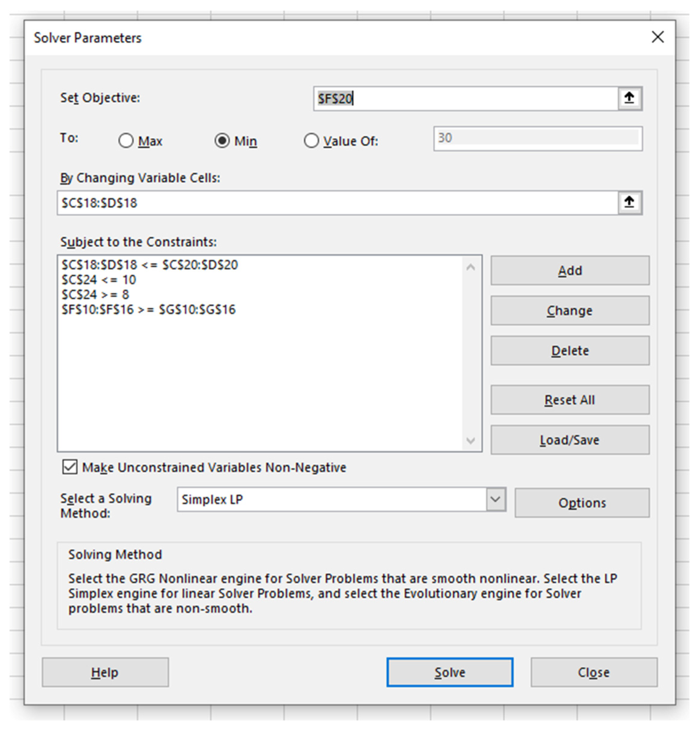Click the Change constraint button
This screenshot has width=700, height=731.
click(x=569, y=310)
